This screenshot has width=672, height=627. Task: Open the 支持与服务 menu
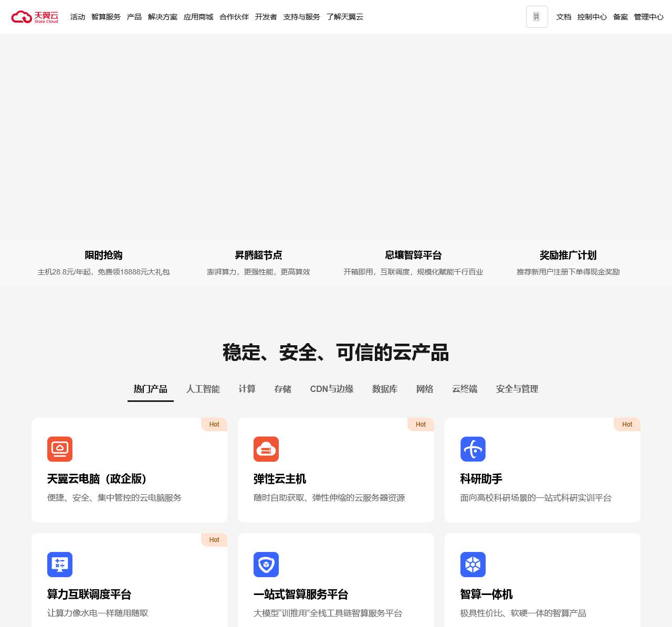click(x=302, y=17)
